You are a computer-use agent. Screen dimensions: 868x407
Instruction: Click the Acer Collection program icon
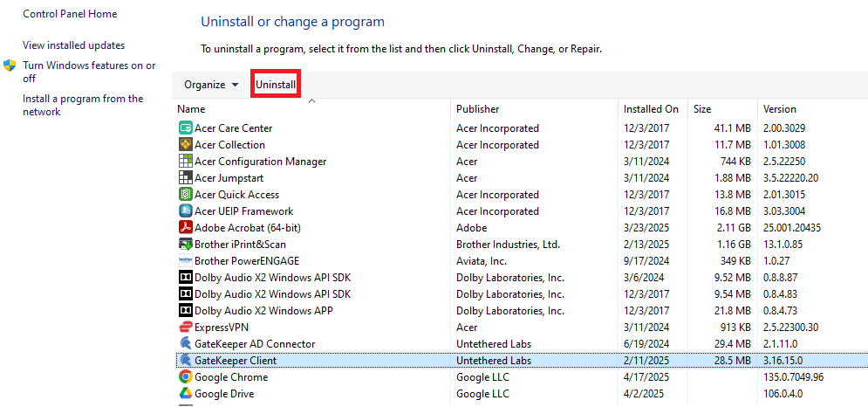pos(186,145)
